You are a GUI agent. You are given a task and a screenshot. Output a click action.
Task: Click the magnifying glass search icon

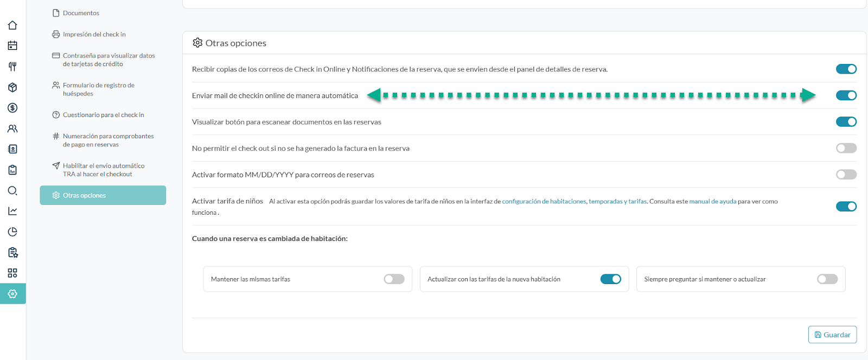(x=12, y=190)
